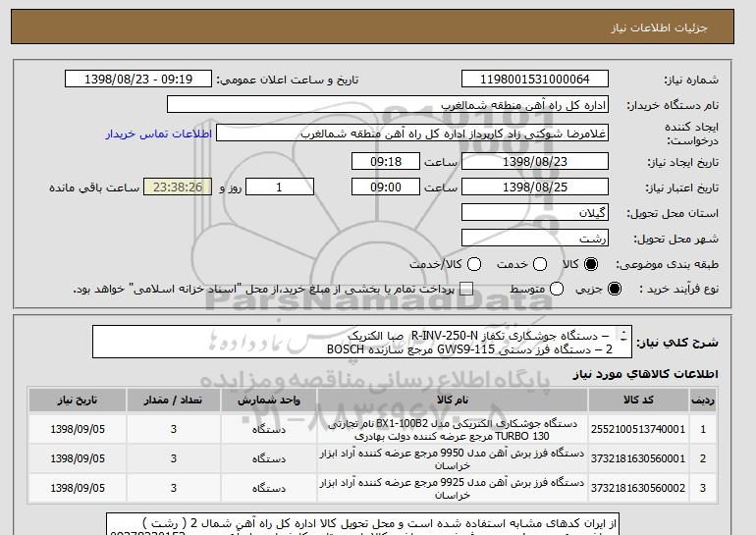The height and width of the screenshot is (535, 756).
Task: Select the جزیی purchase type radio
Action: (x=615, y=289)
